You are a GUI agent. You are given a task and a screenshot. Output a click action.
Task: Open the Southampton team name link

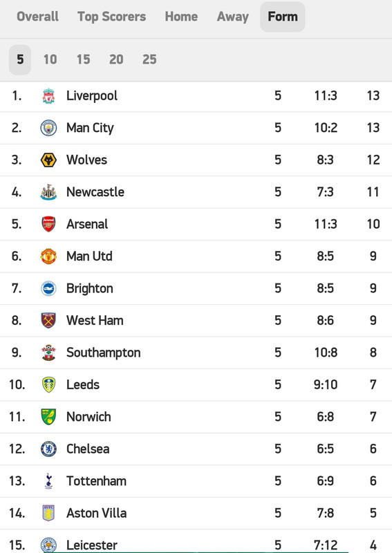[x=104, y=353]
